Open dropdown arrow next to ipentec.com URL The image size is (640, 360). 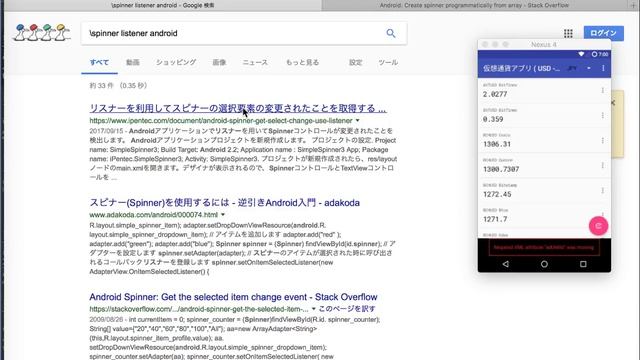tap(357, 120)
